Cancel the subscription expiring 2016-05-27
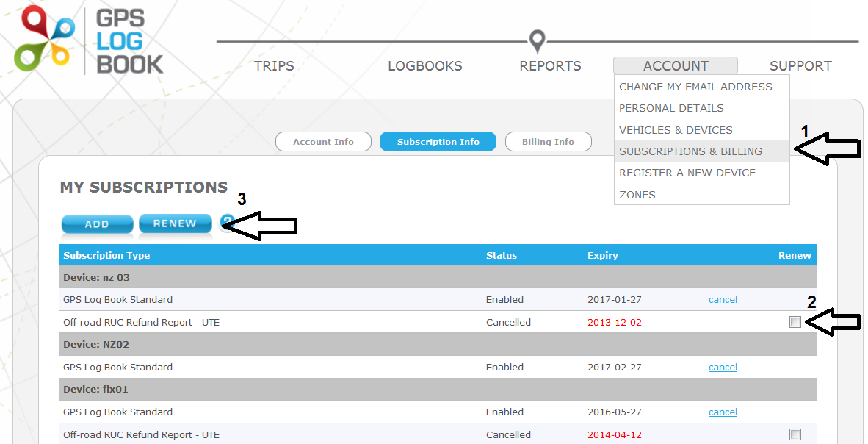Screen dimensions: 868x444 [x=723, y=412]
